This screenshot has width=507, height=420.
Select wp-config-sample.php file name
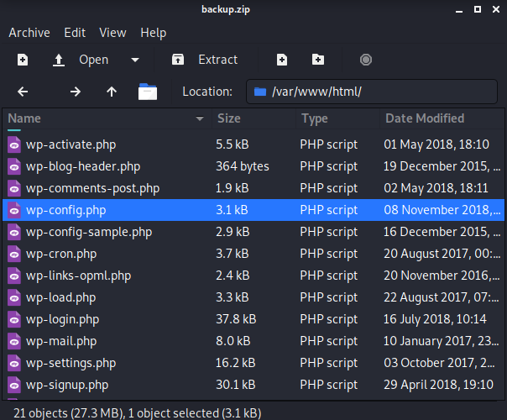pyautogui.click(x=89, y=232)
